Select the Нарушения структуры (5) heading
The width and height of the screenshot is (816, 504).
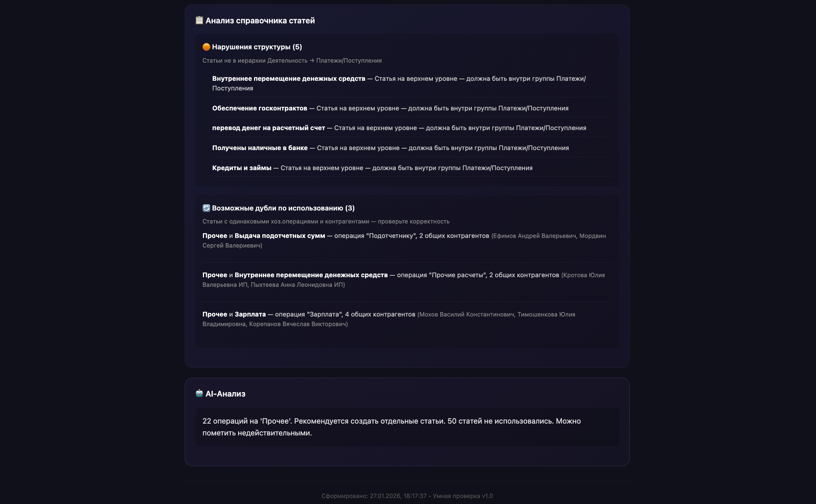(x=257, y=47)
